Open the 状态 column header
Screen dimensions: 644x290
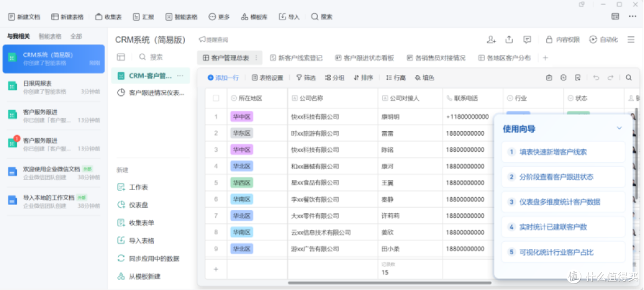(x=594, y=98)
